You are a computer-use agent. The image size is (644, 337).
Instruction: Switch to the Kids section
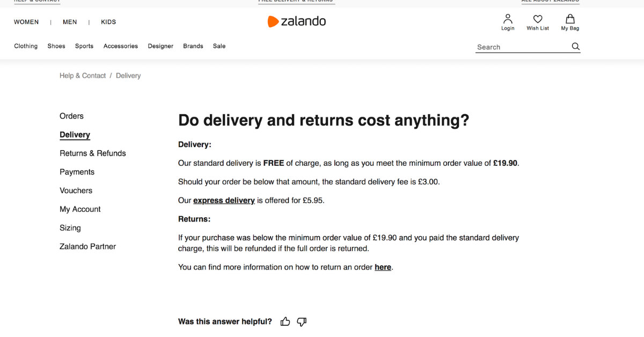tap(108, 22)
